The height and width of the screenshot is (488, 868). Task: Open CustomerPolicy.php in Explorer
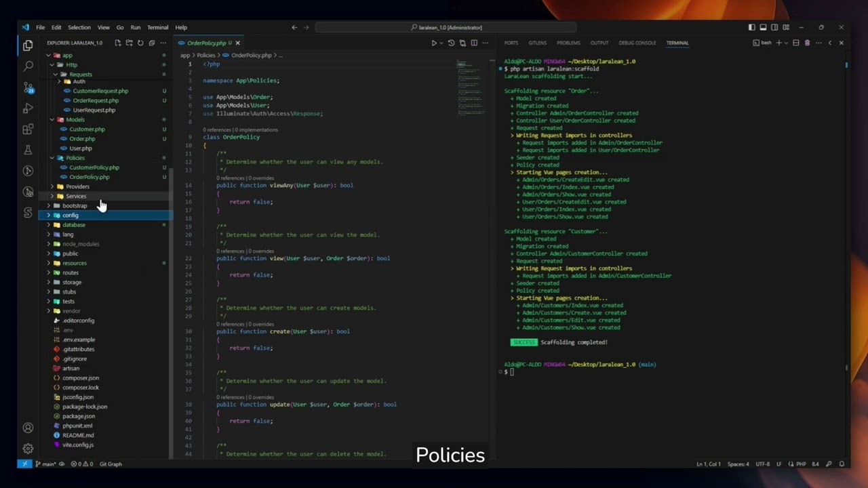click(x=94, y=167)
